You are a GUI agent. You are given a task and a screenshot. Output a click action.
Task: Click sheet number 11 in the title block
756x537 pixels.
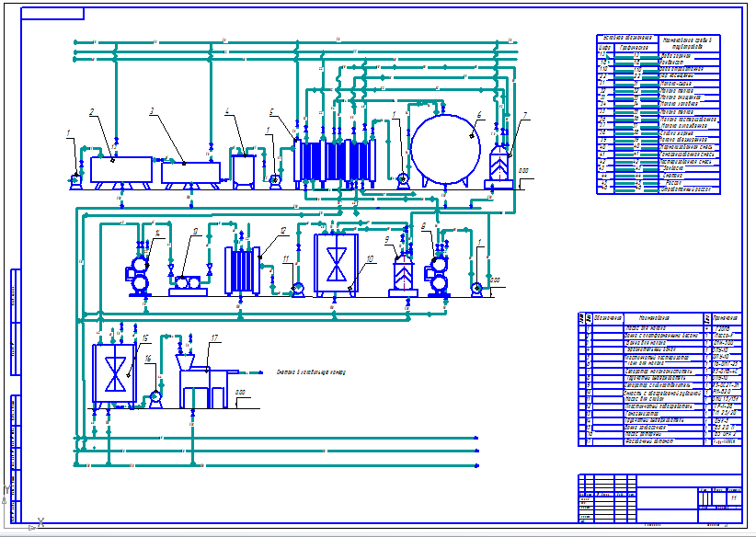[734, 498]
